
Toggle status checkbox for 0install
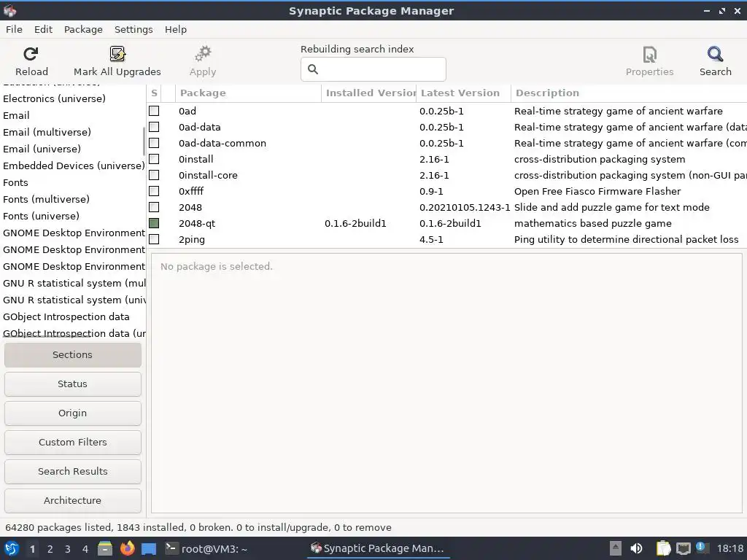tap(154, 159)
